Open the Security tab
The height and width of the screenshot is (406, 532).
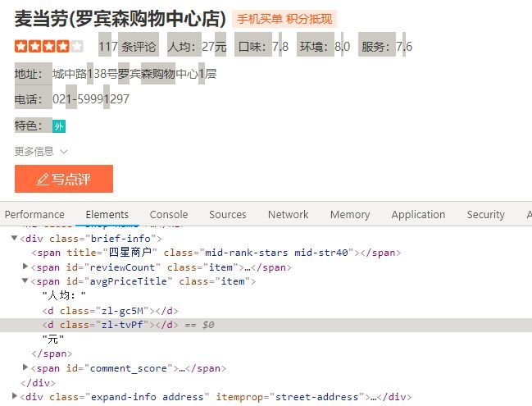(486, 215)
